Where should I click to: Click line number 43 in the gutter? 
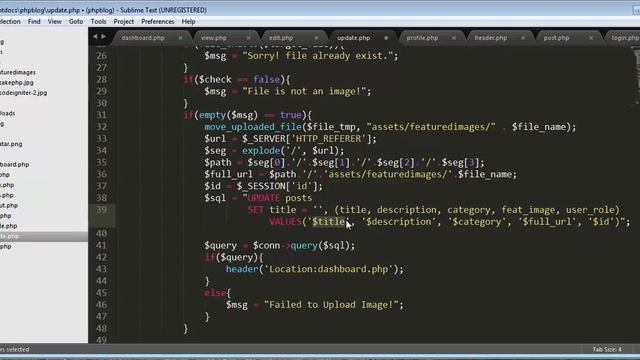(x=101, y=269)
